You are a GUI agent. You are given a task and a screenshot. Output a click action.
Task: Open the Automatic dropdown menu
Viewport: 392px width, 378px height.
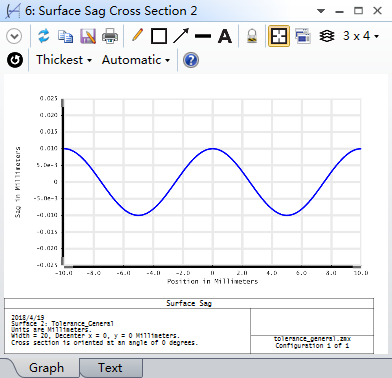coord(136,60)
